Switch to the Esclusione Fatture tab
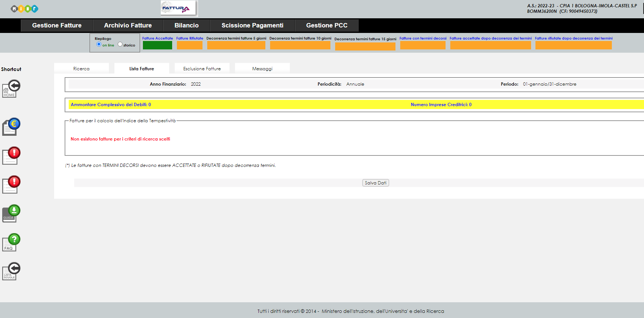Screen dimensions: 644x318 click(x=202, y=68)
